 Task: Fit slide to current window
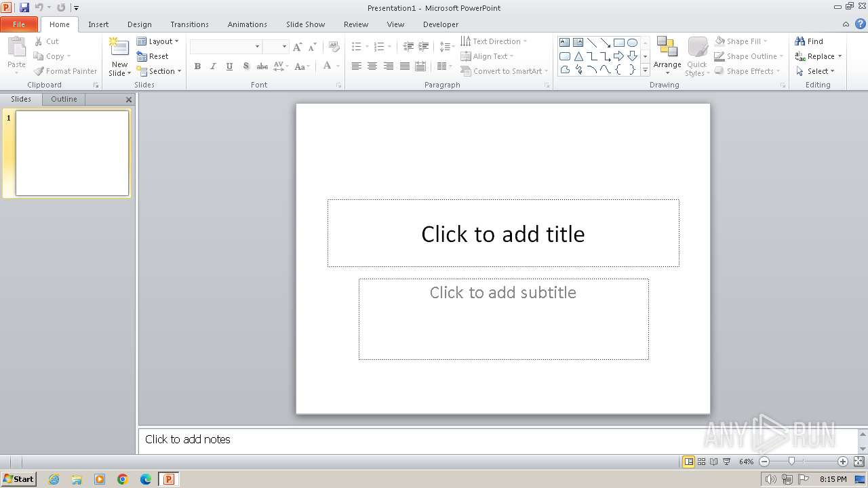tap(858, 462)
